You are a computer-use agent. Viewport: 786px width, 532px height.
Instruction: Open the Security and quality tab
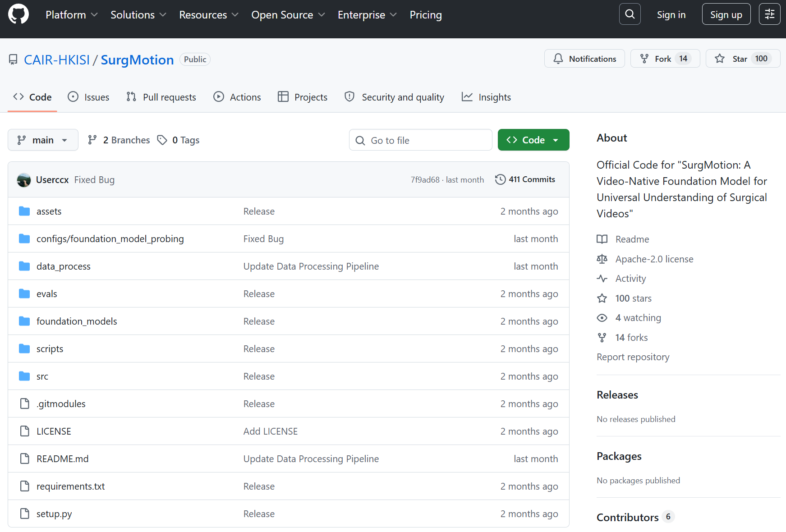tap(394, 97)
